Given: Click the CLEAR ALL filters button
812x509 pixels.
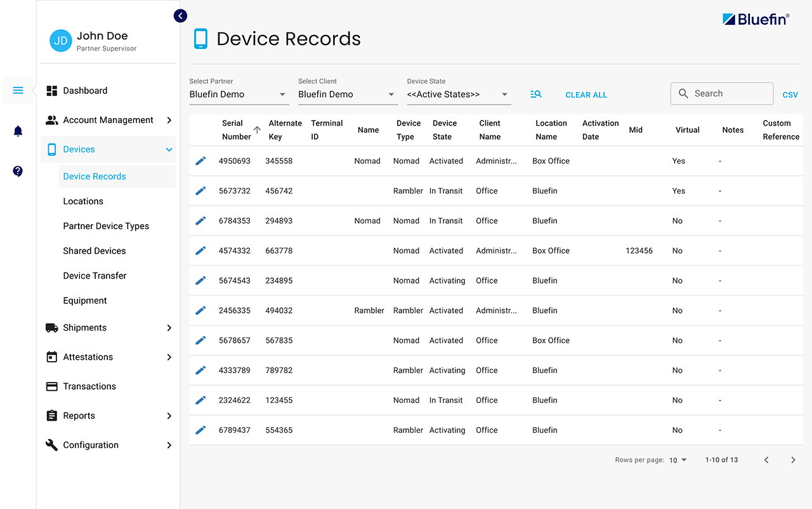Looking at the screenshot, I should tap(586, 95).
